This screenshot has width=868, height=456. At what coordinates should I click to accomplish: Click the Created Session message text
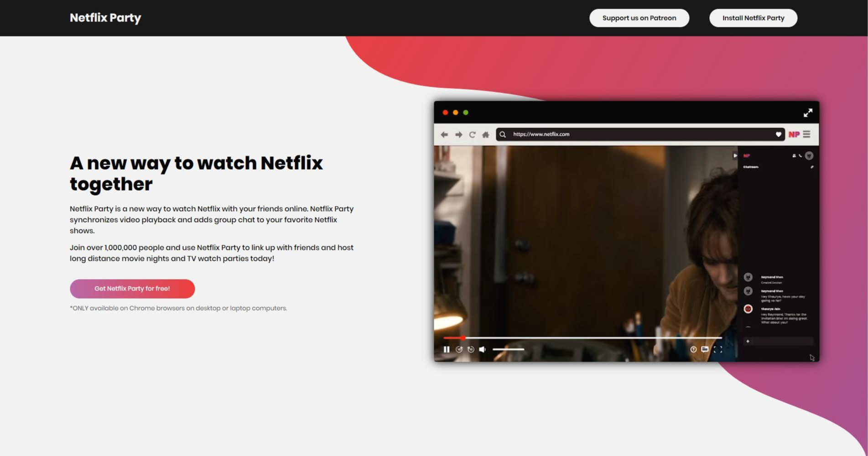pos(771,283)
